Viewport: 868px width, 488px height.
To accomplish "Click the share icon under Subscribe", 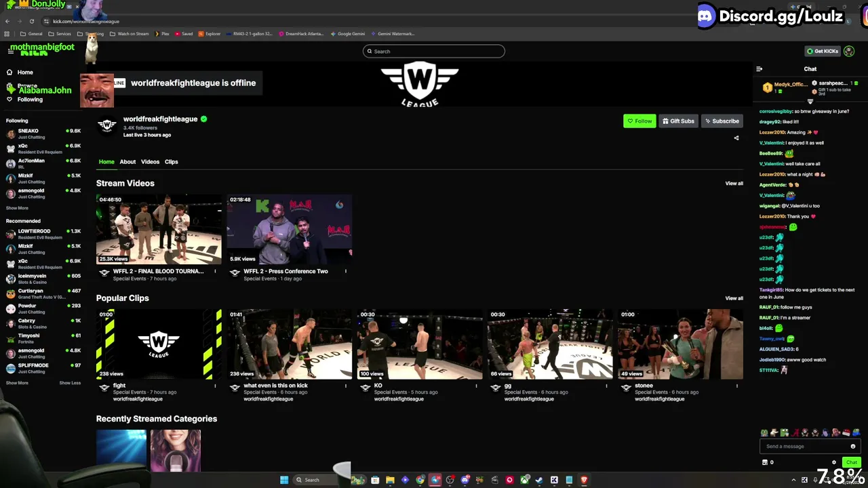I will pos(736,138).
